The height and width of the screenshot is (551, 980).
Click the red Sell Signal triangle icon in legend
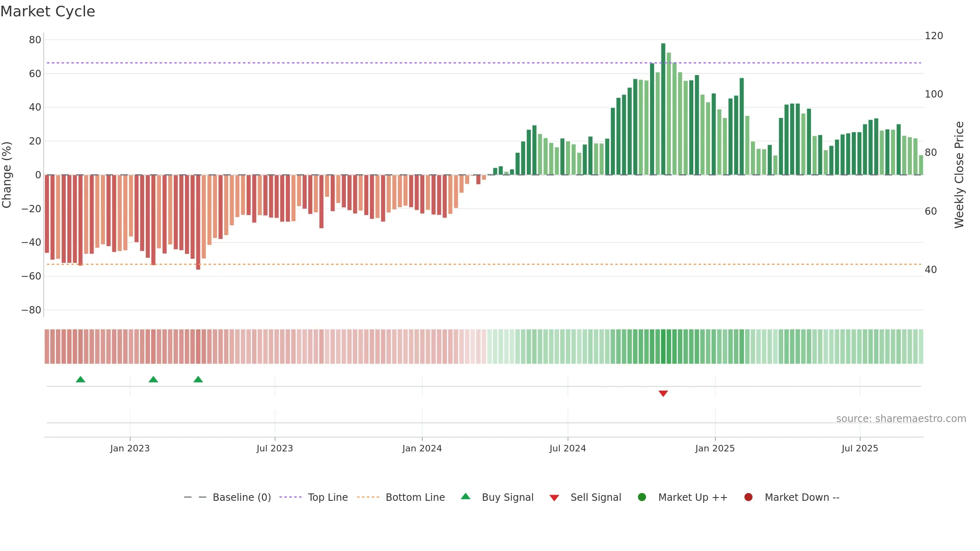pos(554,498)
